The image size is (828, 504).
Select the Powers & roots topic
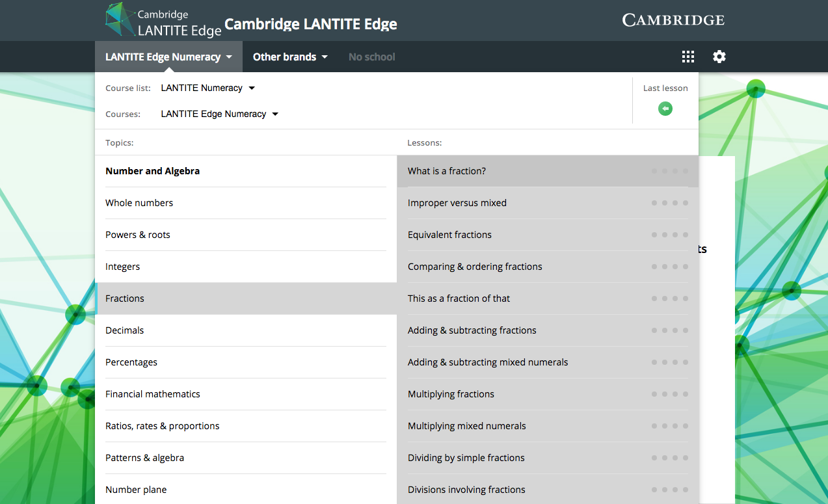click(246, 235)
